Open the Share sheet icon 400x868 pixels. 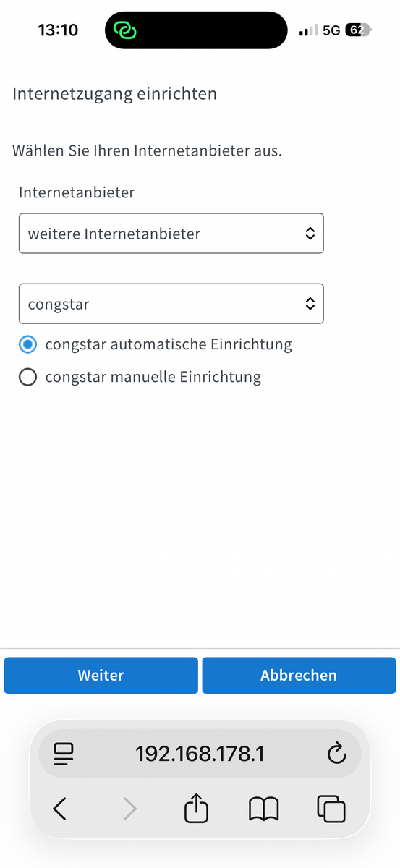pos(196,807)
